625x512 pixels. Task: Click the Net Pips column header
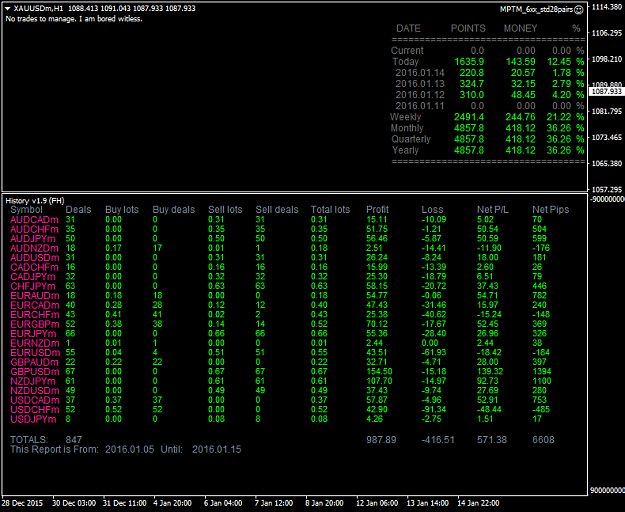pos(550,210)
